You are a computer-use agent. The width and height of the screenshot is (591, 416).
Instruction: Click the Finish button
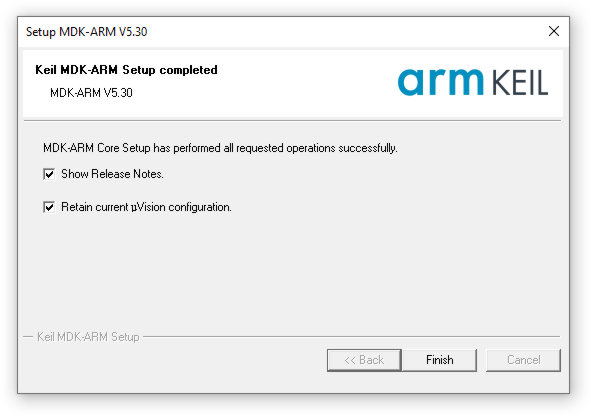pyautogui.click(x=439, y=360)
